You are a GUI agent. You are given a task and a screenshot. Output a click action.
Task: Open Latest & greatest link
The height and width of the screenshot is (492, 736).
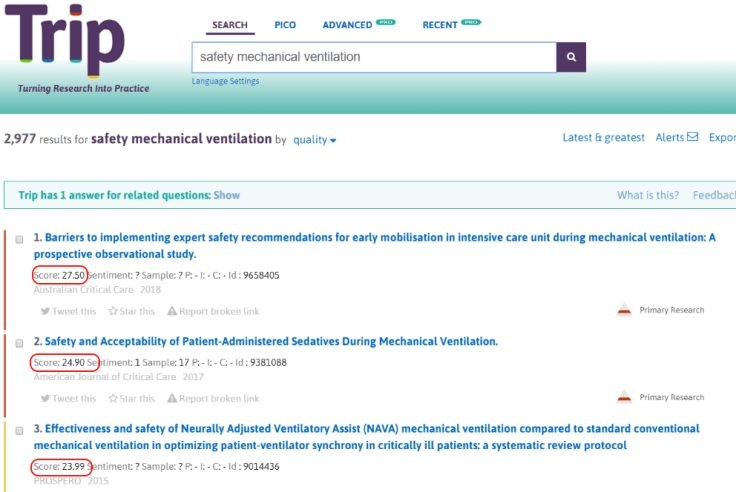tap(603, 138)
